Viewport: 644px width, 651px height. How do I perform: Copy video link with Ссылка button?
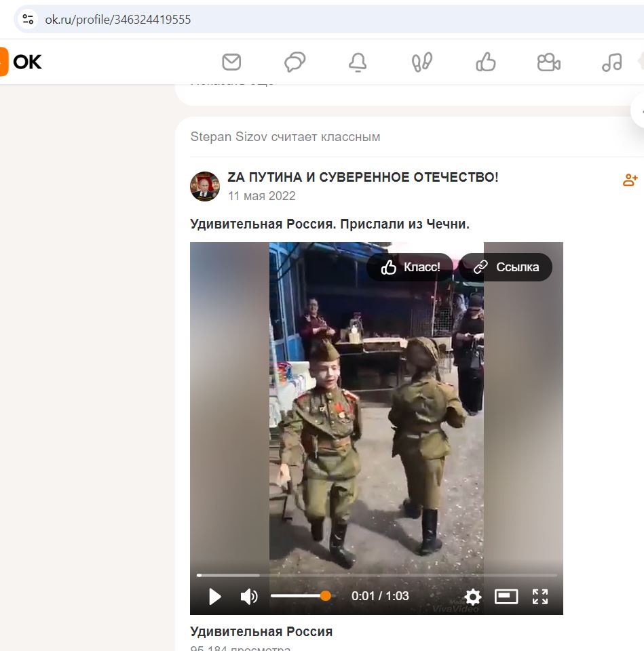506,267
